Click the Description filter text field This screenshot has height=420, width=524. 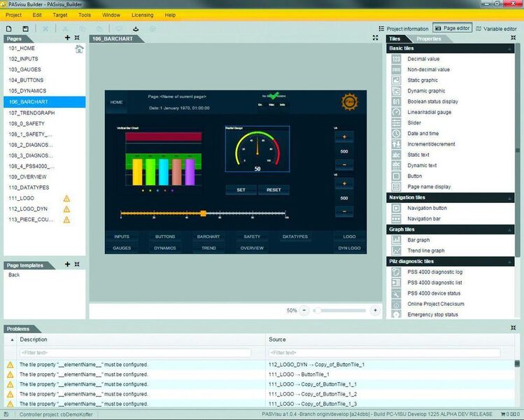(x=135, y=353)
